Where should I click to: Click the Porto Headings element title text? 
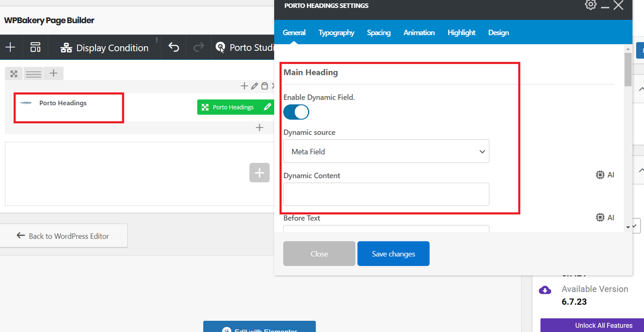tap(63, 103)
